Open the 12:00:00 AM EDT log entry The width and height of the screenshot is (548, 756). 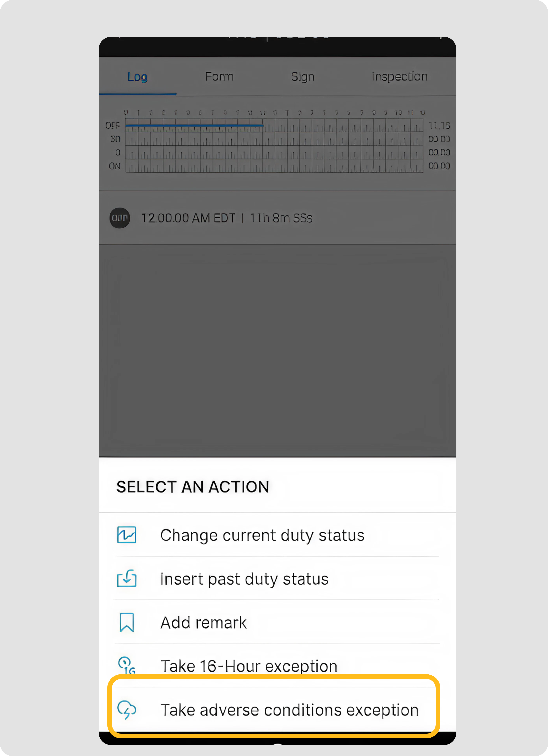click(x=227, y=218)
